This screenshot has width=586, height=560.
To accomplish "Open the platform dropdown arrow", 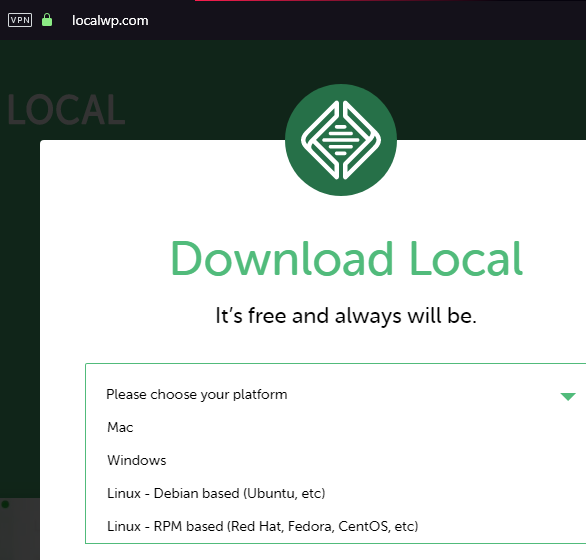I will [568, 396].
